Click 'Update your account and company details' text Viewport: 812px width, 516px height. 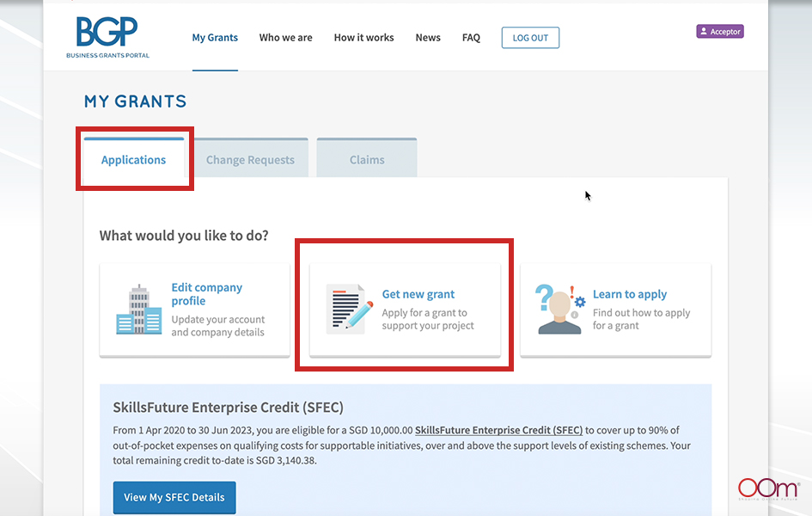pyautogui.click(x=218, y=326)
